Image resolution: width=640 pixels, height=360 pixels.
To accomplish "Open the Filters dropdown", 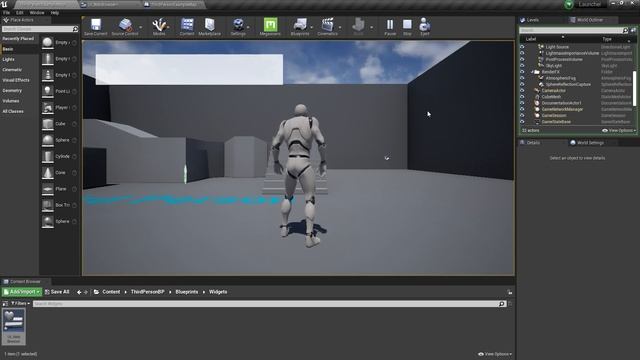I will coord(20,304).
